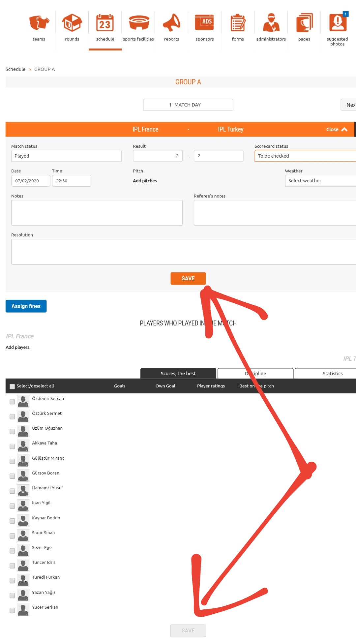The image size is (356, 644).
Task: Open the Scorecard status dropdown
Action: tap(305, 156)
